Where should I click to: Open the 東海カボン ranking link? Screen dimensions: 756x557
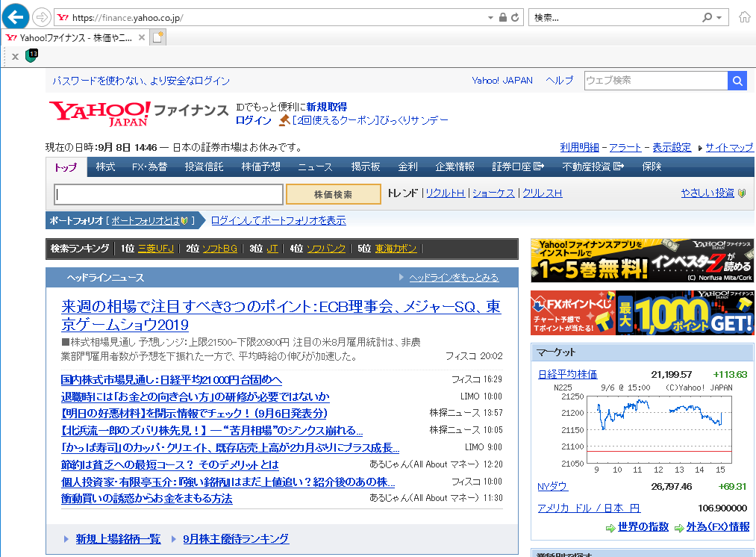click(396, 249)
